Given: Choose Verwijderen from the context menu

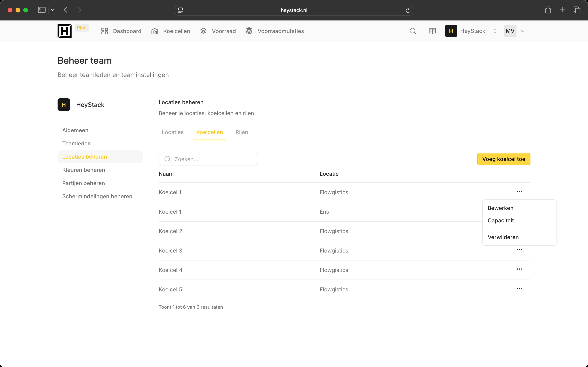Looking at the screenshot, I should click(519, 237).
